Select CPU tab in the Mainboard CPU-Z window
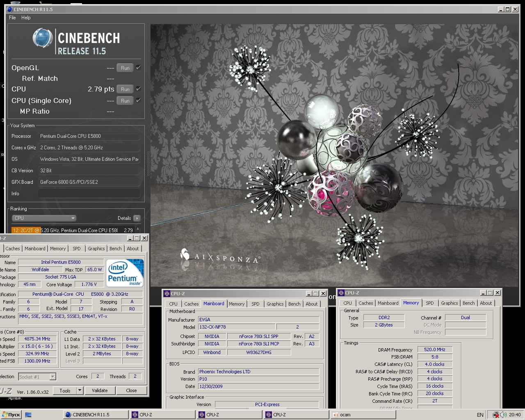Viewport: 525px width, 420px height. [173, 304]
